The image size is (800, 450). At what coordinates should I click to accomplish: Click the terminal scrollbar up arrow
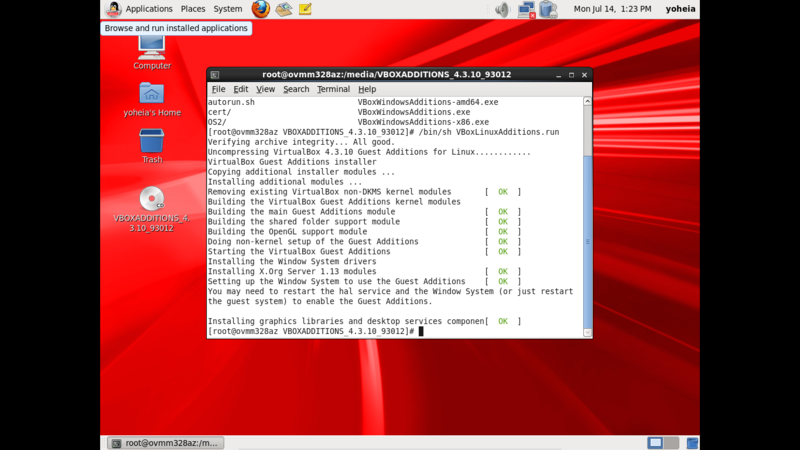[587, 102]
